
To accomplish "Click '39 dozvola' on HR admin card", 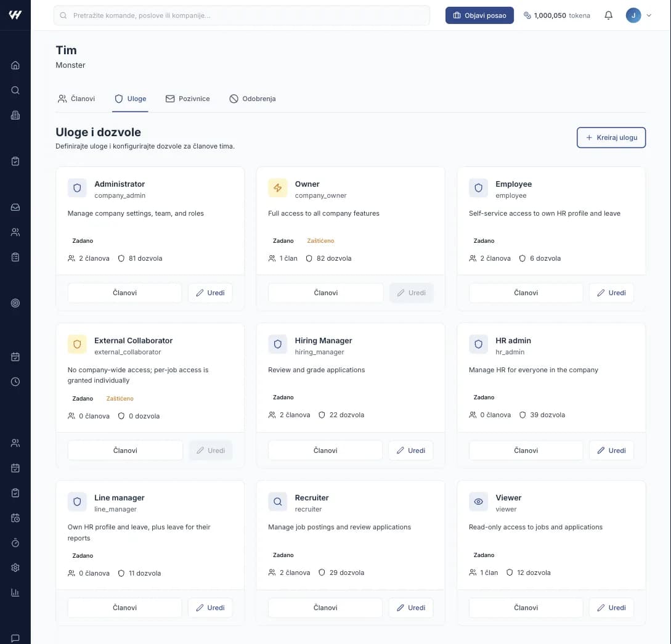I will tap(547, 415).
